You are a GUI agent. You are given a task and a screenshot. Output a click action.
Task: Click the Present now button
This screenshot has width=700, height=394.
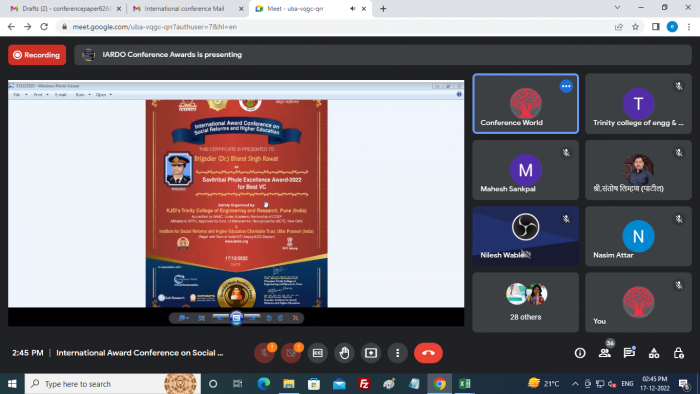coord(371,353)
